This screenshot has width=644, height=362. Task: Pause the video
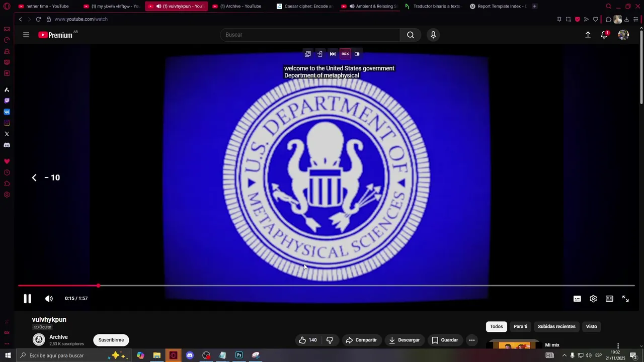[28, 299]
